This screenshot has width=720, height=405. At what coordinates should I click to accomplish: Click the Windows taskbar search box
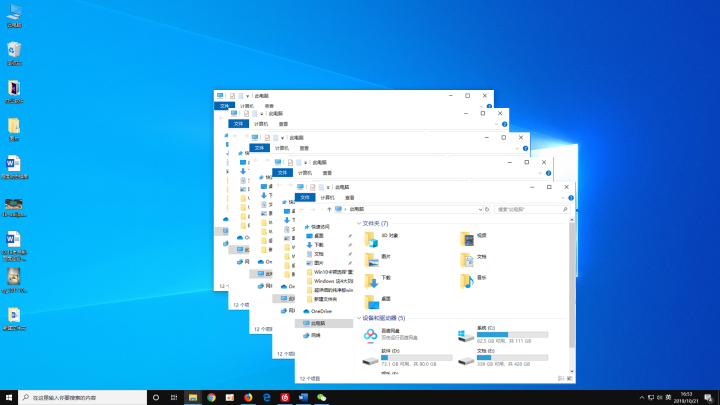pyautogui.click(x=83, y=398)
